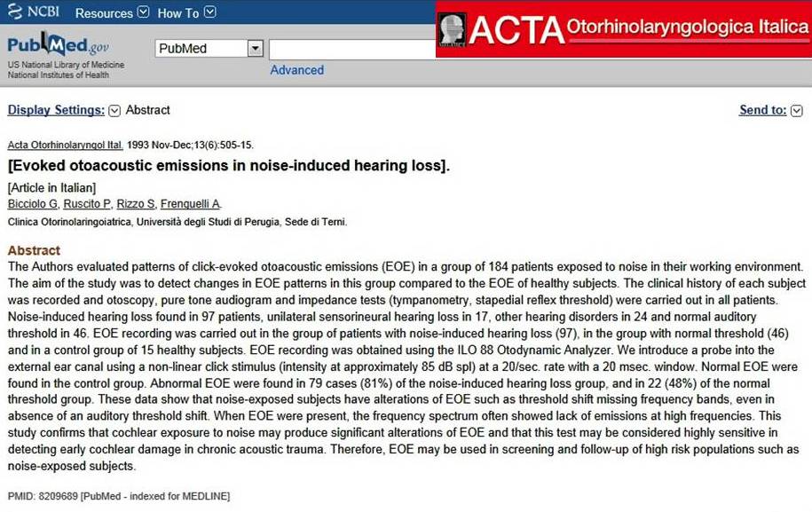Screen dimensions: 812x512
Task: Open author Frenguelli A link
Action: click(x=191, y=204)
